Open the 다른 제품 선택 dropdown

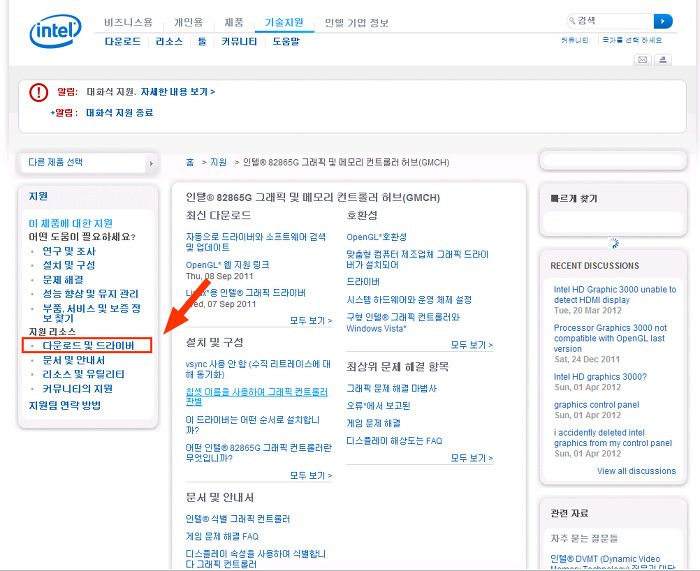[x=88, y=163]
